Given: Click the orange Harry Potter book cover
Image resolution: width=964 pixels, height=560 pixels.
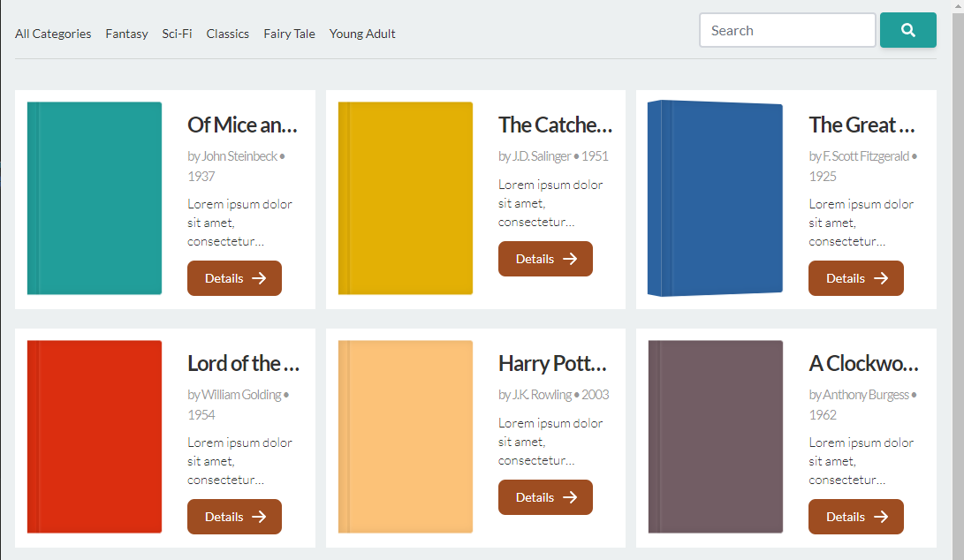Looking at the screenshot, I should [406, 437].
